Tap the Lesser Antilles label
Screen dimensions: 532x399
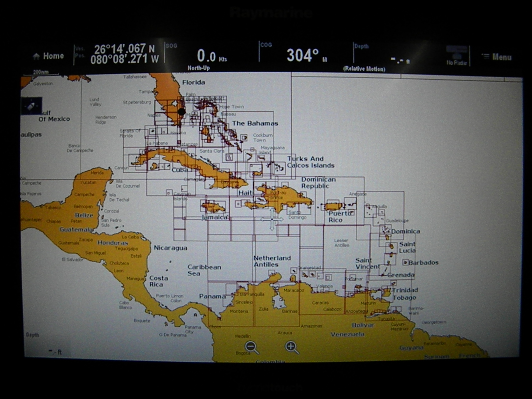coord(342,243)
